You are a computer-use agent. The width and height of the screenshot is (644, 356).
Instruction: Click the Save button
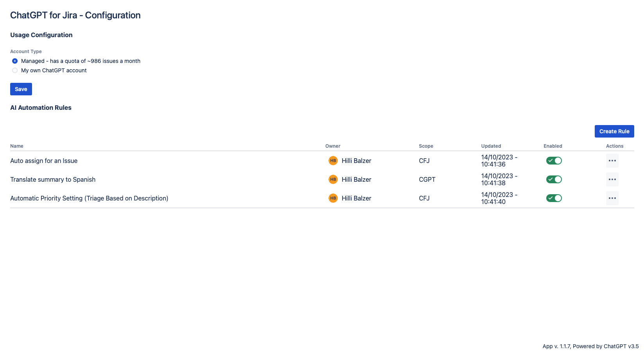(x=21, y=89)
